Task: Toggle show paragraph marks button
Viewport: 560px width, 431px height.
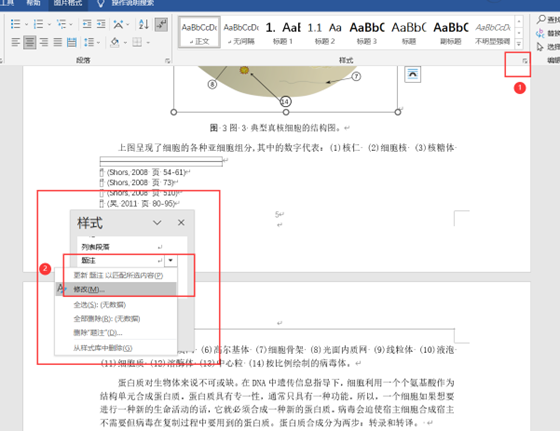Action: (x=161, y=24)
